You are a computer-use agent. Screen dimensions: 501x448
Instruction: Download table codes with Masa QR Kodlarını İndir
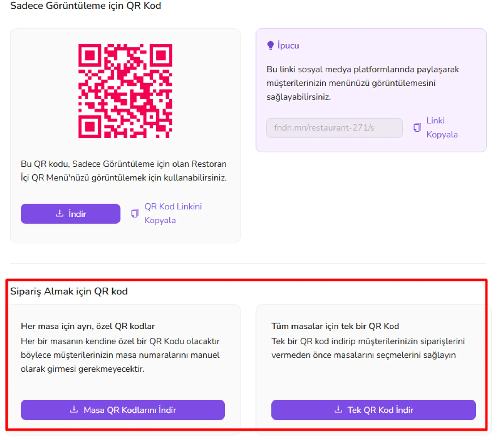(123, 410)
